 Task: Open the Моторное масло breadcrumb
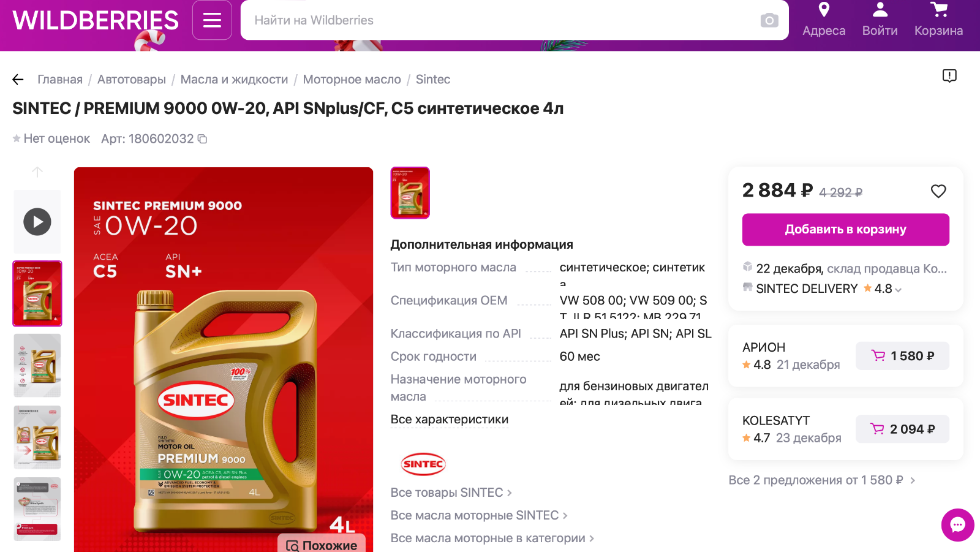coord(352,80)
